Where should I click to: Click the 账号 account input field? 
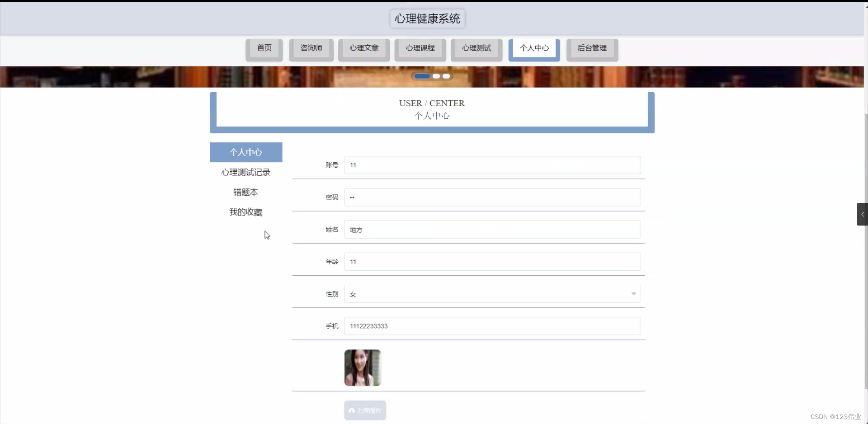[492, 165]
